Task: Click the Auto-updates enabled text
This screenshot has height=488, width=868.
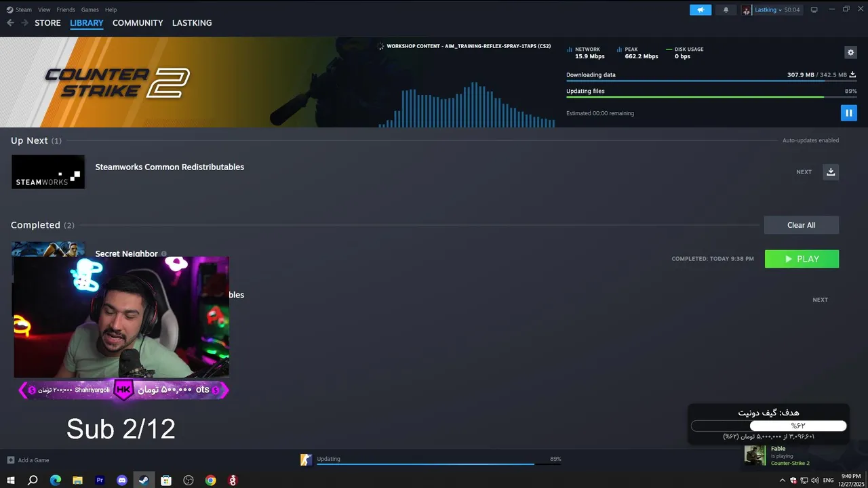Action: click(x=810, y=140)
